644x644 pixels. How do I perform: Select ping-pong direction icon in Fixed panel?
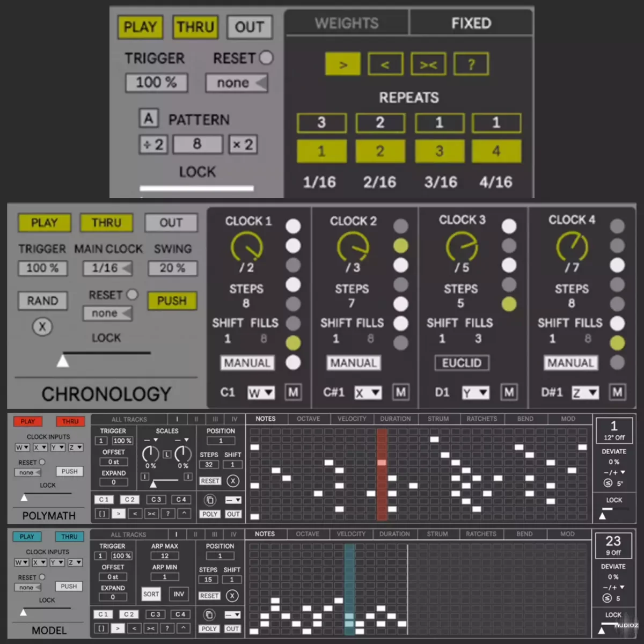click(x=428, y=64)
